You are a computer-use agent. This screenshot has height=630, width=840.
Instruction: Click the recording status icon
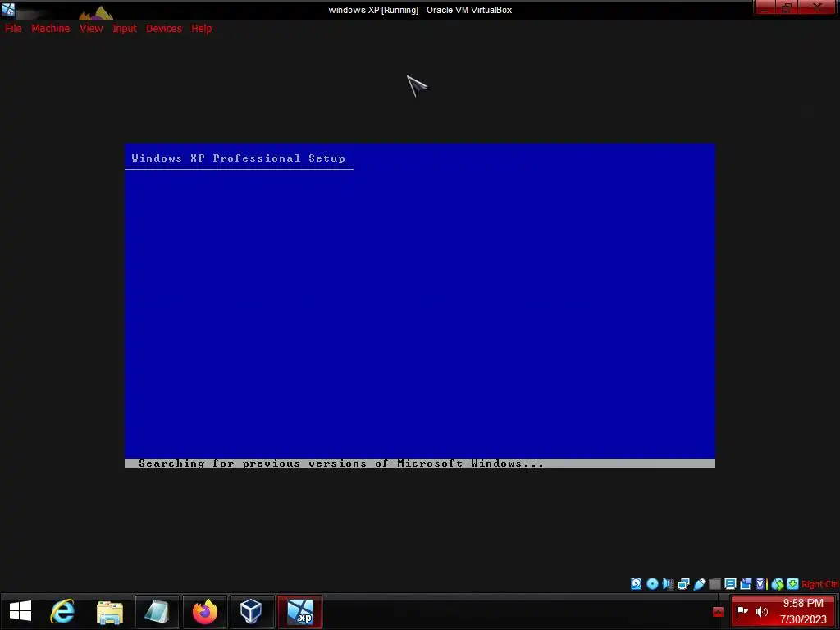(745, 584)
